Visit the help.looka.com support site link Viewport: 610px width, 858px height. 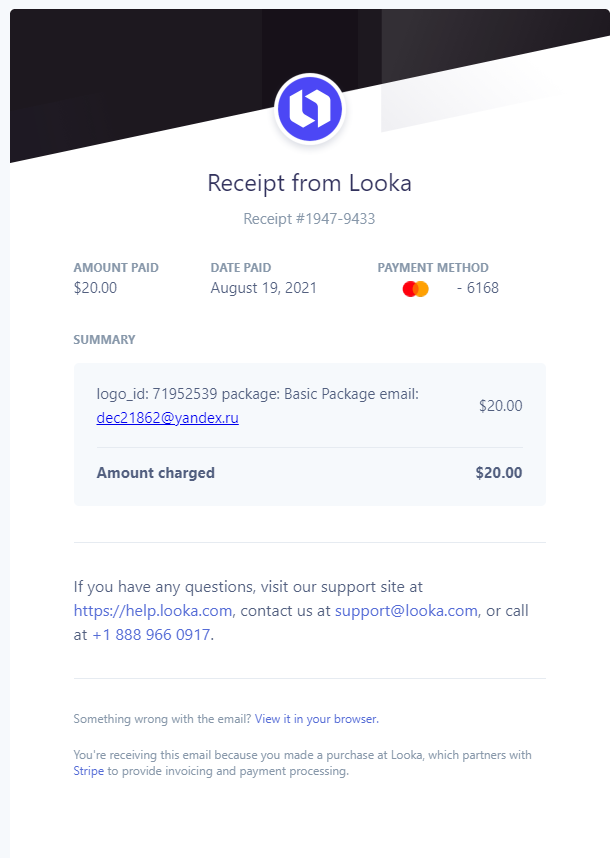pyautogui.click(x=153, y=610)
